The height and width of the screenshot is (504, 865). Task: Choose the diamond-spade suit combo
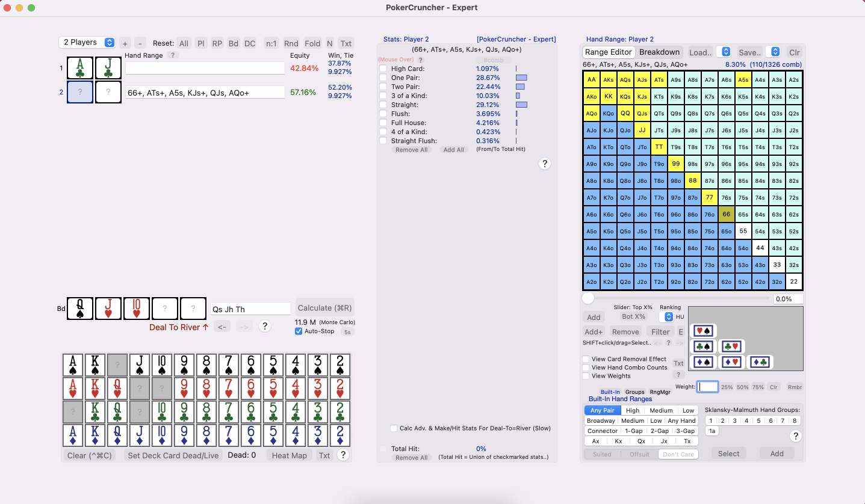[703, 362]
